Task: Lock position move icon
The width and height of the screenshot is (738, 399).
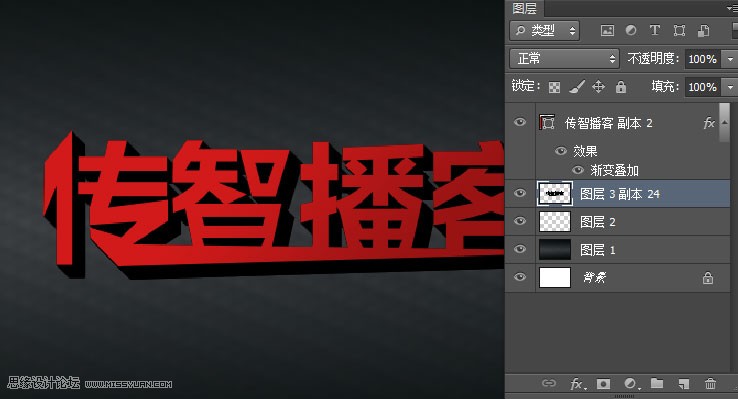Action: point(598,87)
